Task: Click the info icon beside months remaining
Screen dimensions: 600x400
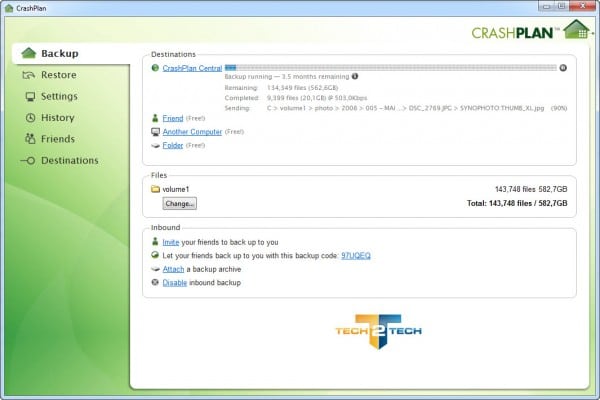Action: point(355,77)
